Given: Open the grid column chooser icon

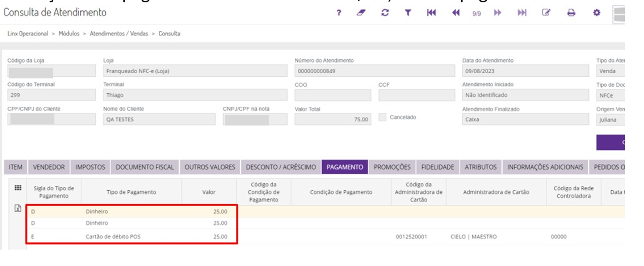Looking at the screenshot, I should (18, 188).
